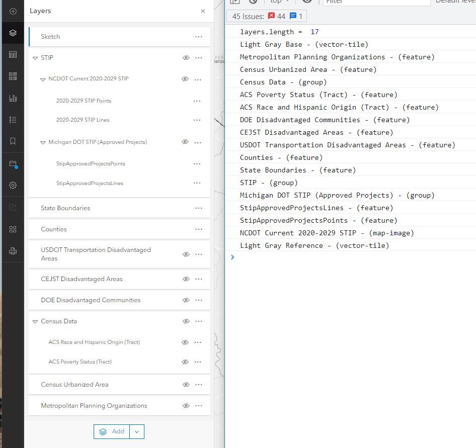This screenshot has height=448, width=476.
Task: Select the ACS Poverty Status (Tract) layer
Action: tap(80, 362)
